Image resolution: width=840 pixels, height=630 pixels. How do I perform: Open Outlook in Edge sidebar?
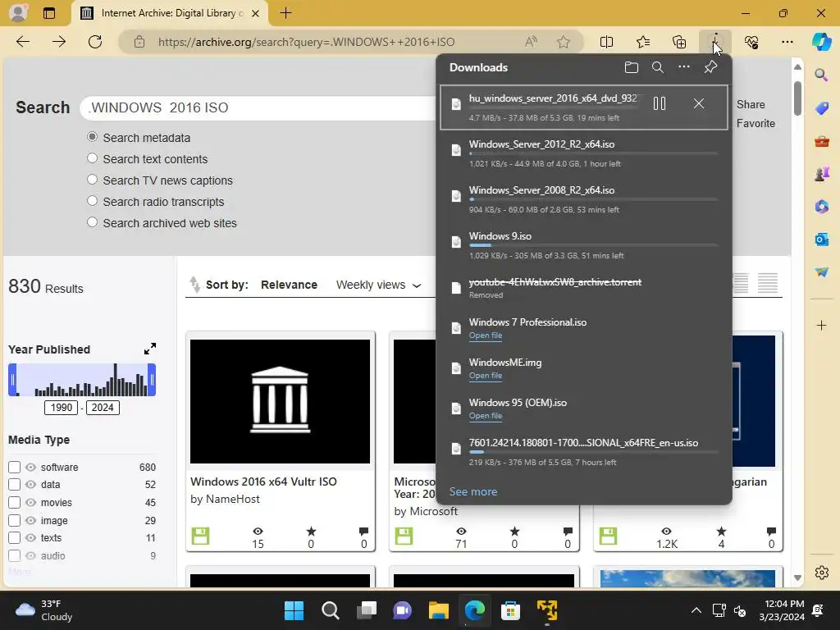click(821, 239)
